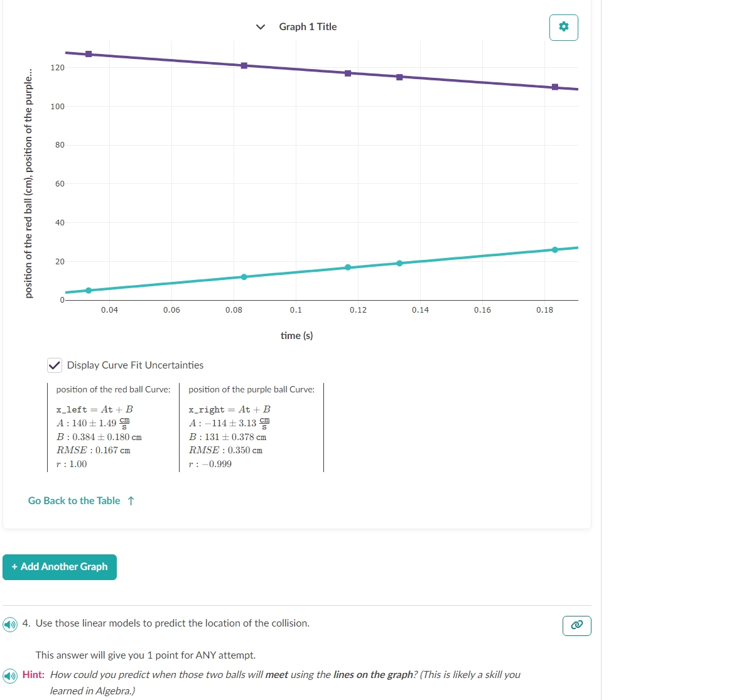729x700 pixels.
Task: Click the upward arrow beside Go Back to the Table
Action: (x=131, y=500)
